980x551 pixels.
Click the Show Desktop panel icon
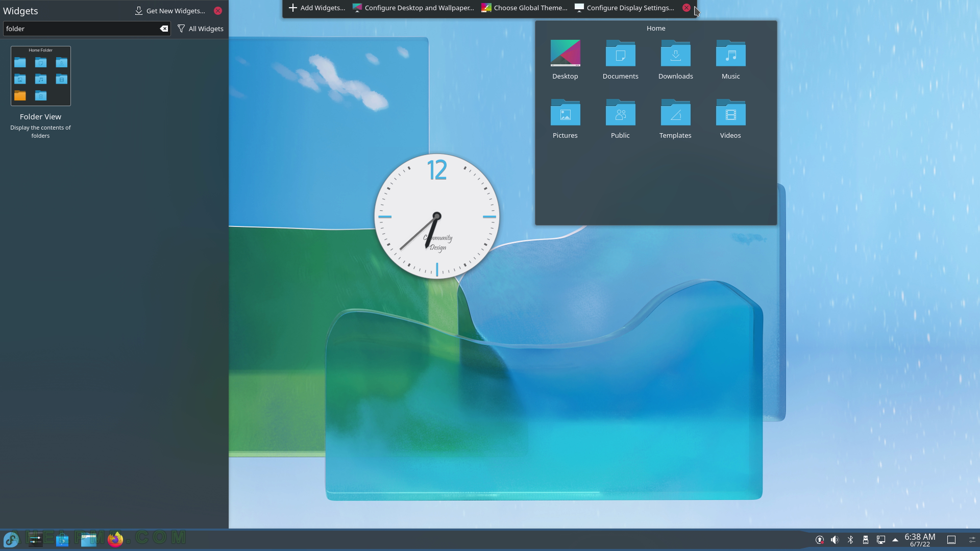pos(951,540)
